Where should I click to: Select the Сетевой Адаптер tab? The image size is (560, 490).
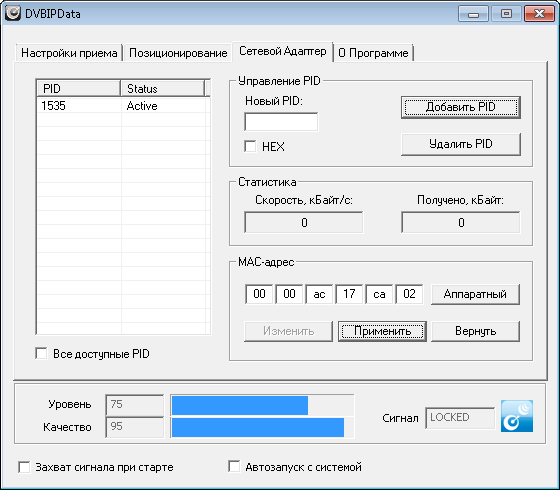(x=282, y=51)
